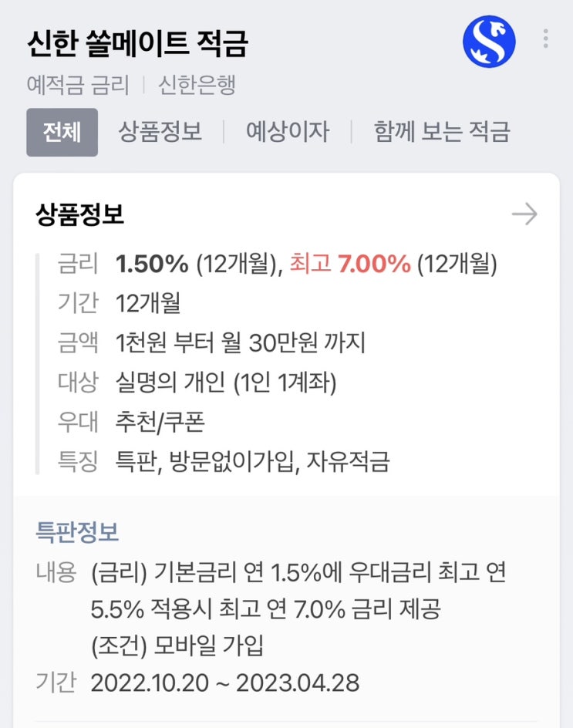Tap the 1.50% base rate text
The height and width of the screenshot is (728, 573).
tap(152, 265)
